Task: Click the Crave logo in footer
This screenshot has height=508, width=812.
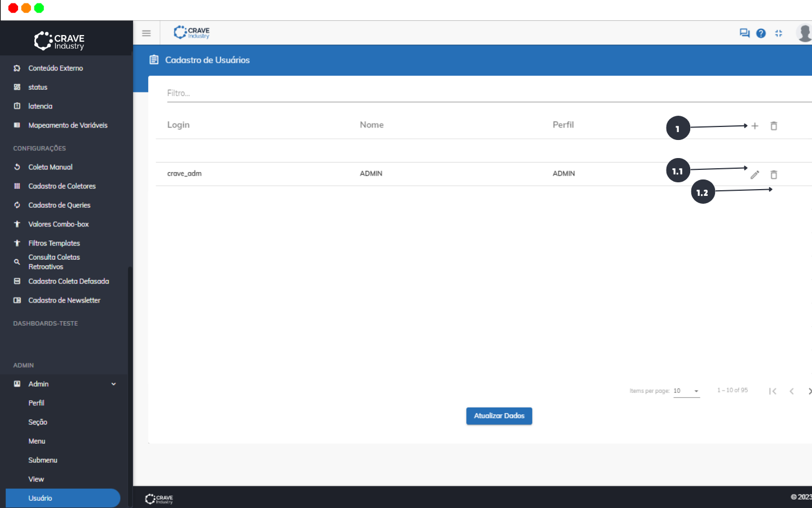Action: pyautogui.click(x=159, y=499)
